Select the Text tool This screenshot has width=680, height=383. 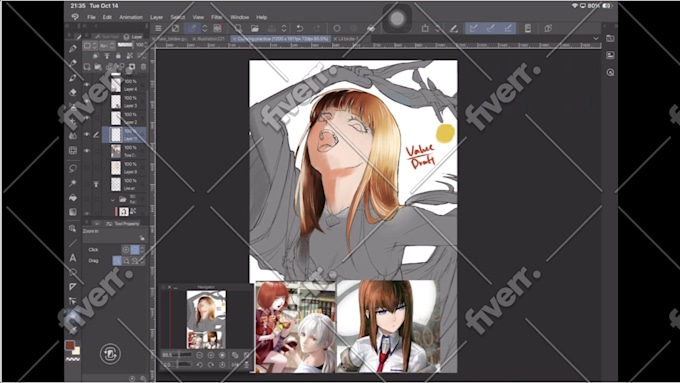[x=73, y=258]
